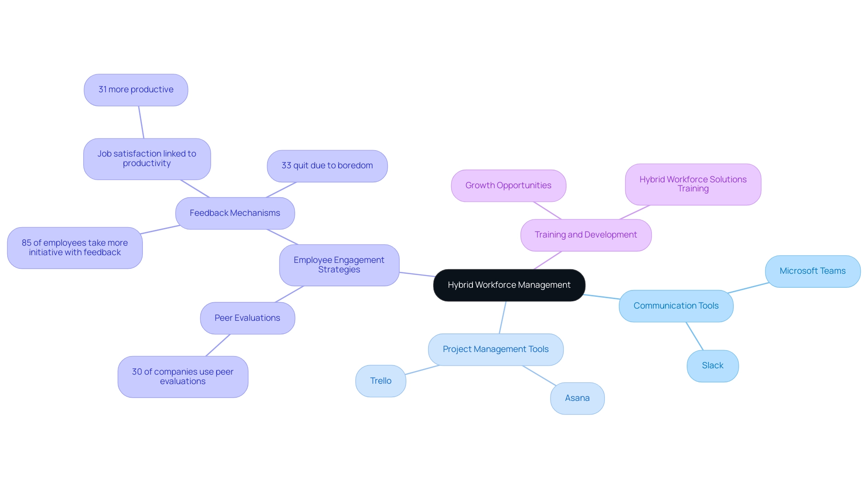
Task: Click the Hybrid Workforce Management central node
Action: [509, 285]
